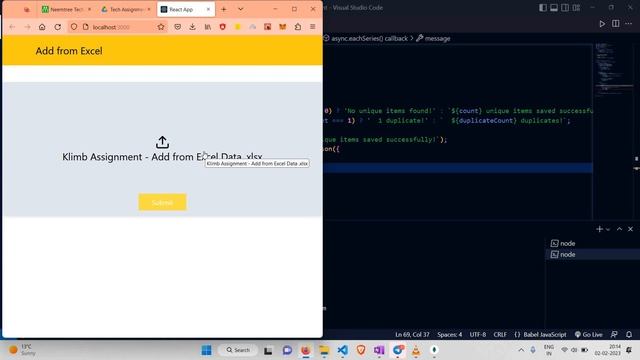Open Firefox from the taskbar
Viewport: 640px width, 360px height.
point(305,350)
